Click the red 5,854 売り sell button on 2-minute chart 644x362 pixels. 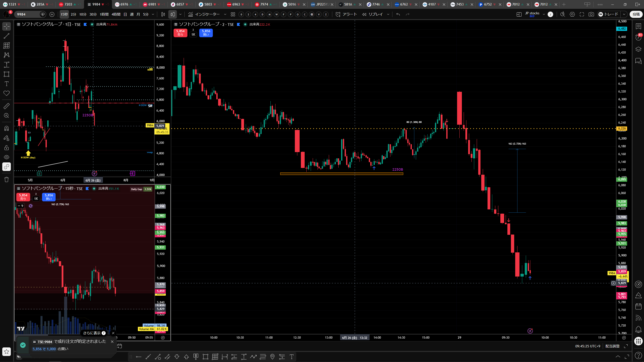point(180,33)
